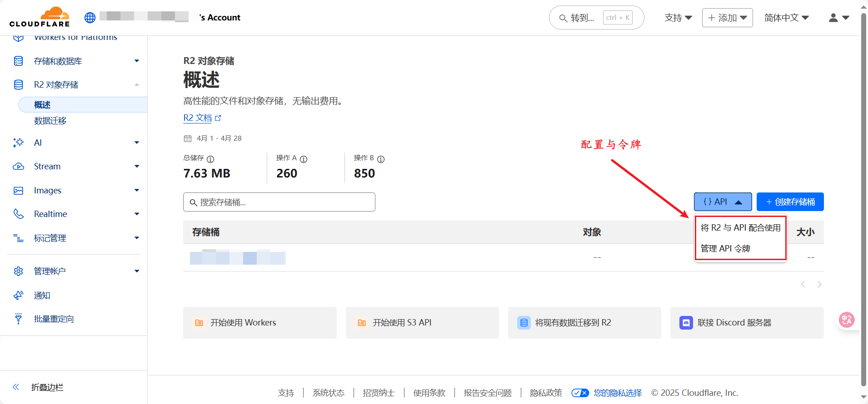Collapse the R2 对象存储 section
Image resolution: width=868 pixels, height=404 pixels.
coord(137,84)
